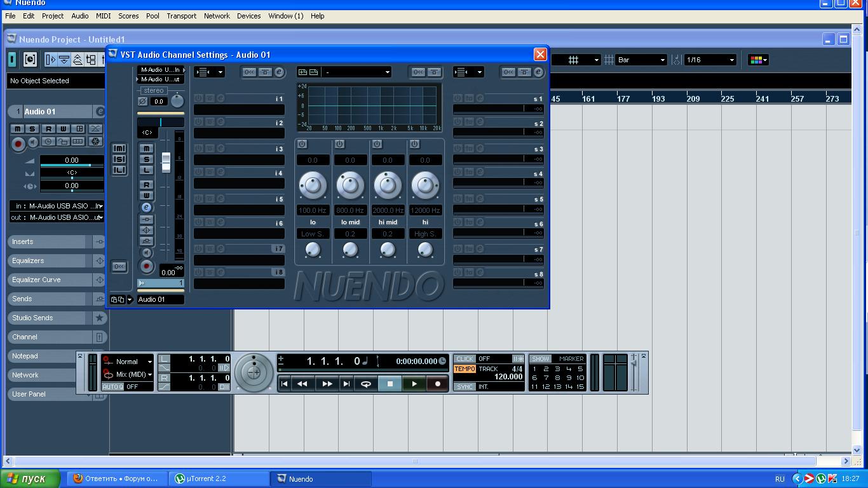Screen dimensions: 868x488
Task: Toggle the metronome CLICK button
Action: point(465,359)
